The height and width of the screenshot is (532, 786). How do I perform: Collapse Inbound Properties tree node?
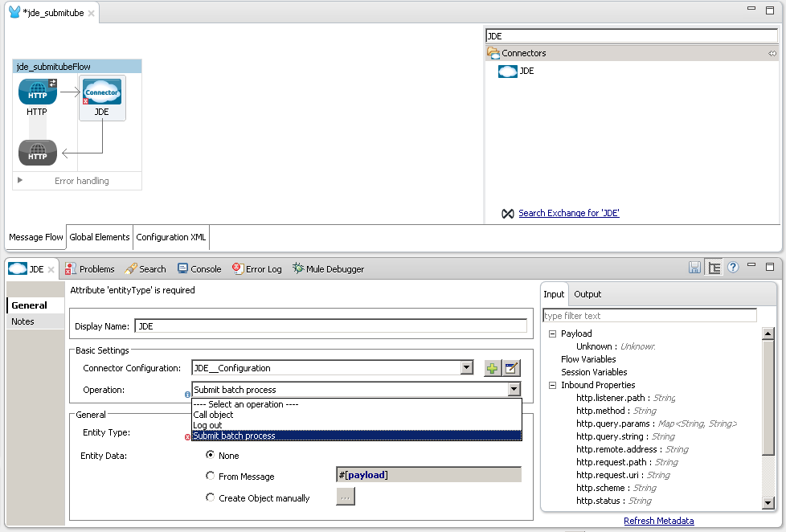pyautogui.click(x=552, y=386)
